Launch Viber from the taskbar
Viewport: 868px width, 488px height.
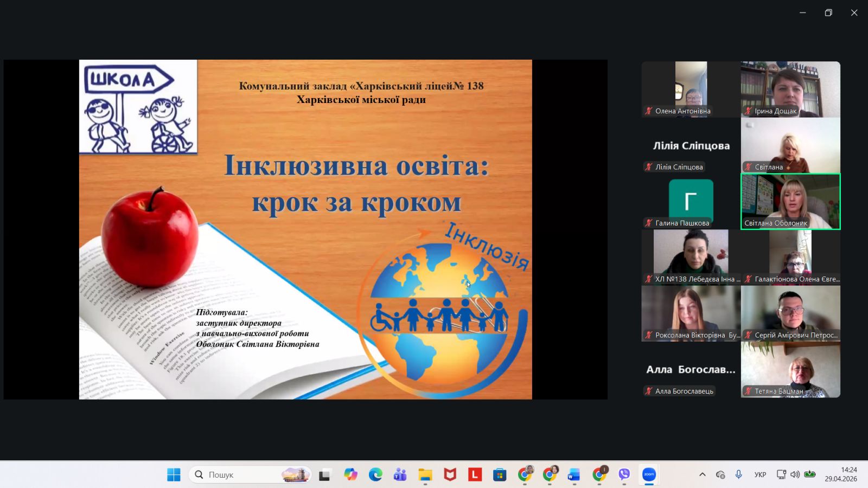click(624, 475)
